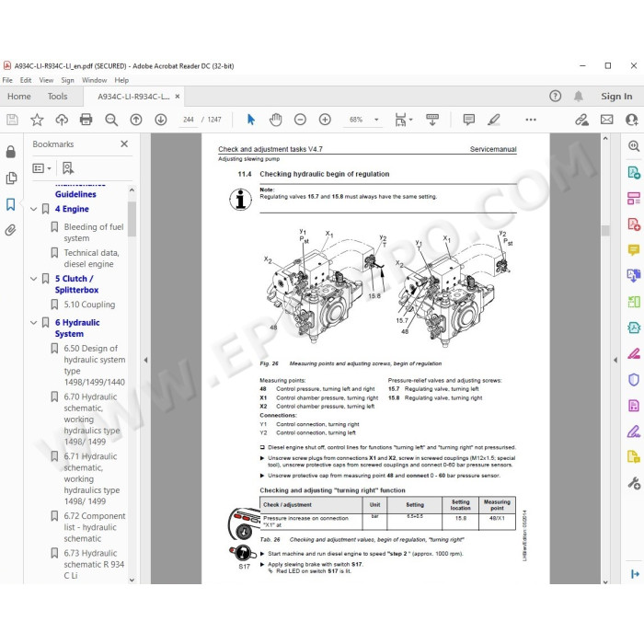Open 6.73 Hydraulic schematic R 934 bookmark
Screen dimensions: 644x644
pos(94,564)
